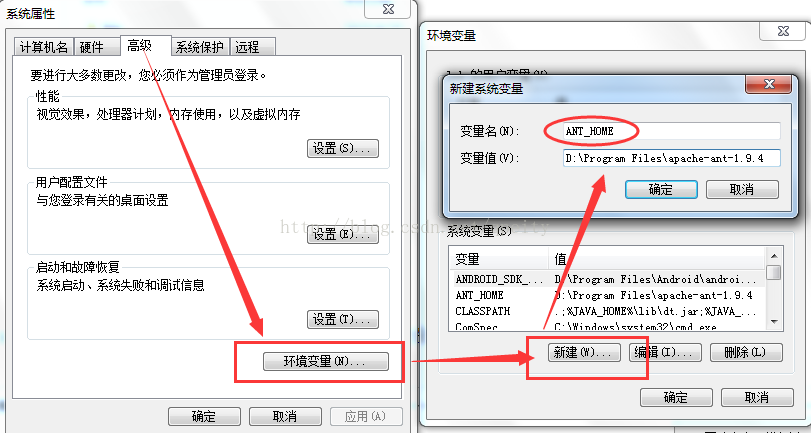811x433 pixels.
Task: Open the 系统保护 tab
Action: (200, 47)
